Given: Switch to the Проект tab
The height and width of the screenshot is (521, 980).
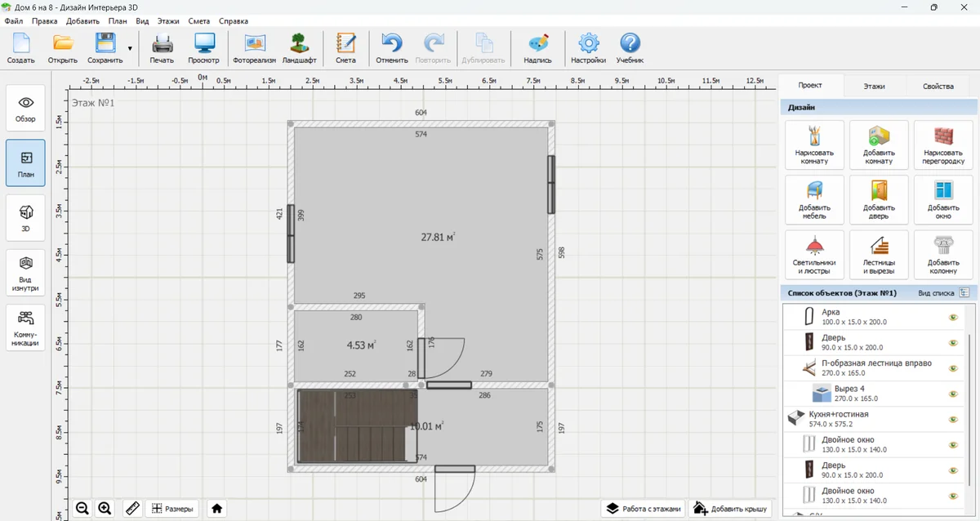Looking at the screenshot, I should pyautogui.click(x=810, y=85).
